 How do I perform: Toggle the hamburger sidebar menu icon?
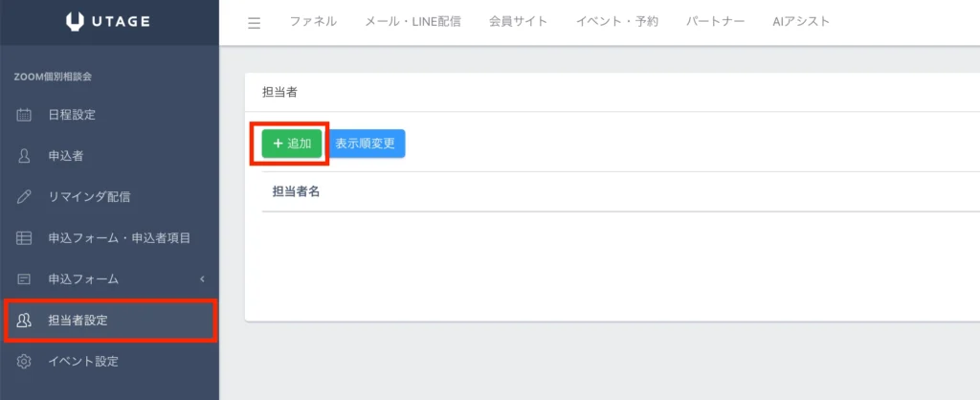254,23
